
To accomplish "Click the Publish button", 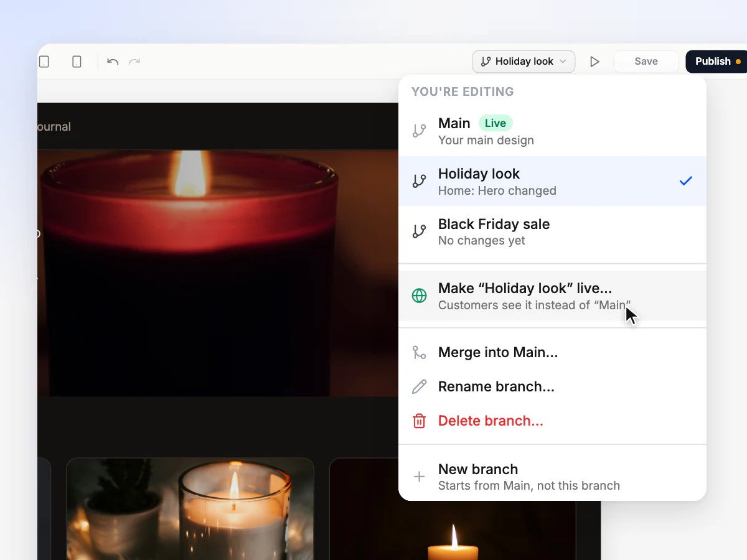I will (716, 62).
